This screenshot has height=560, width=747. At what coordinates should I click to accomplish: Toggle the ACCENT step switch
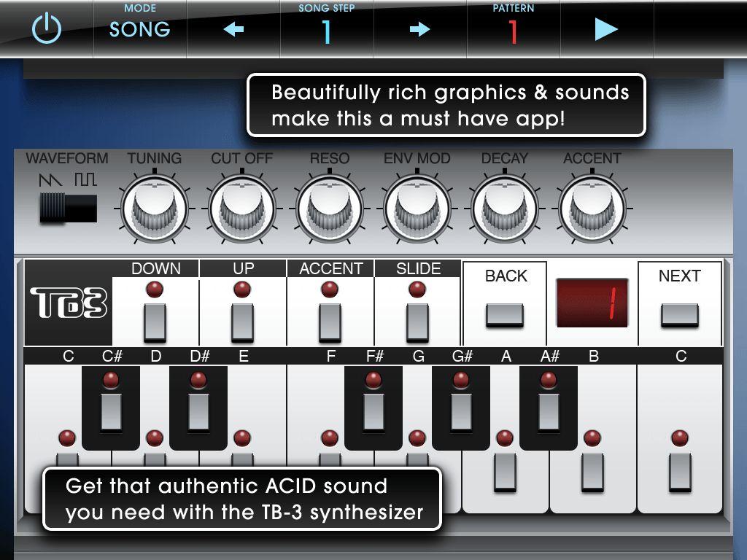tap(330, 323)
